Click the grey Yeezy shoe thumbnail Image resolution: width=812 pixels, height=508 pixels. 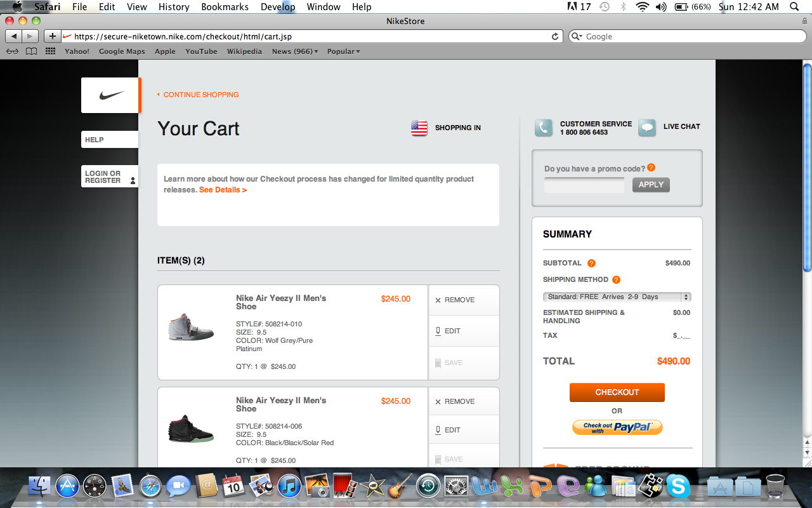tap(191, 327)
